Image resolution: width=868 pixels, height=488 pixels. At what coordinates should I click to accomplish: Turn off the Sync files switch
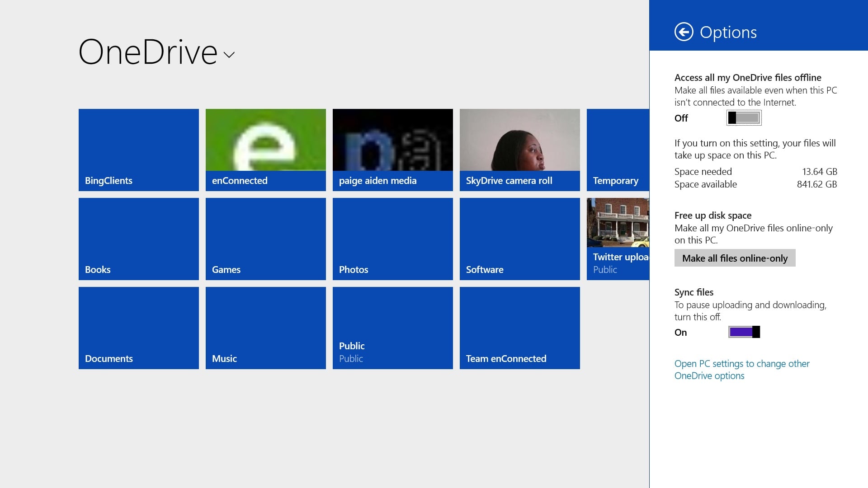click(x=744, y=332)
